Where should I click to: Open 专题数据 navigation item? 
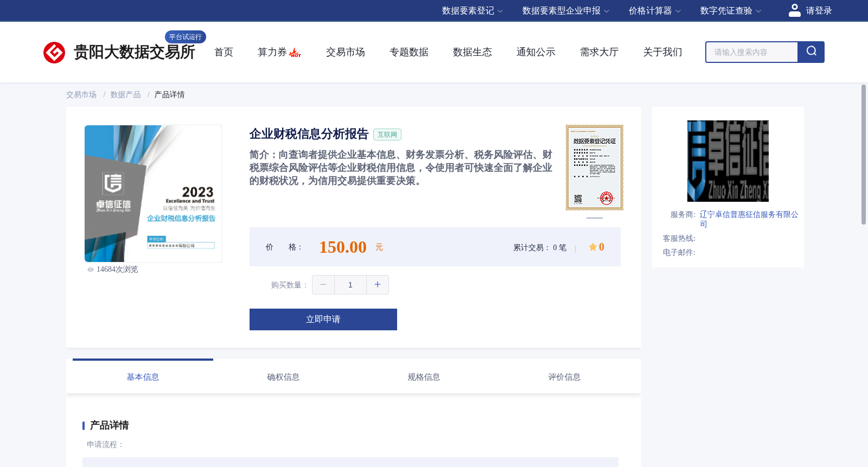(409, 52)
